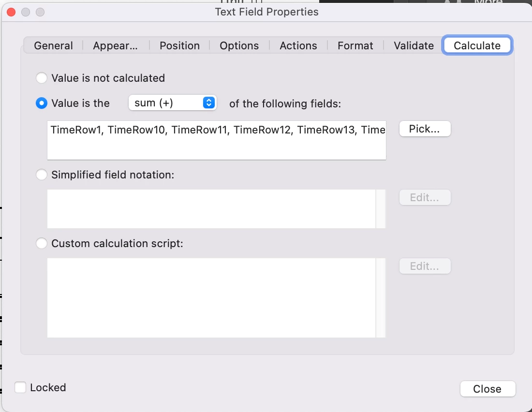Click the Custom calculation script text area
This screenshot has width=532, height=412.
pyautogui.click(x=211, y=297)
